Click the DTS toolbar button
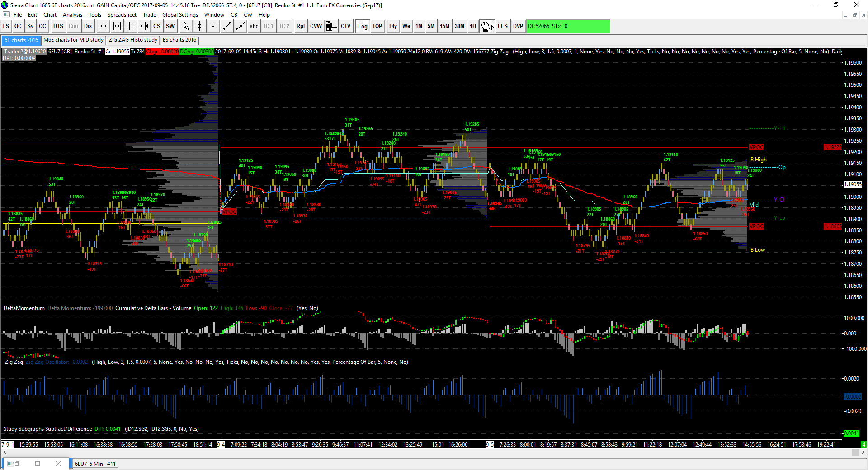The height and width of the screenshot is (470, 868). pyautogui.click(x=58, y=26)
